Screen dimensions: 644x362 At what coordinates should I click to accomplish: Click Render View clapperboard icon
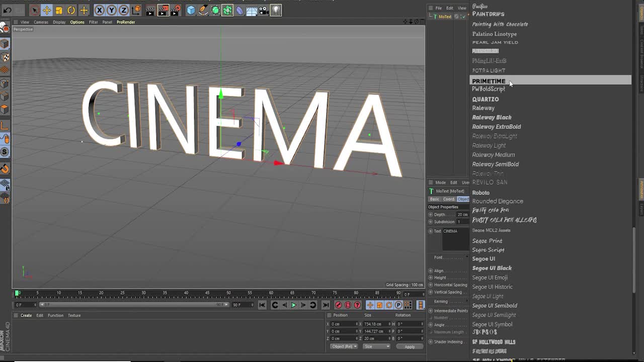coord(150,10)
